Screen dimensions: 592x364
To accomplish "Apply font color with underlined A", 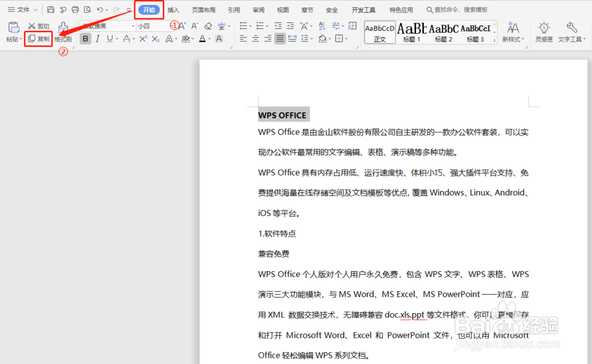I will (202, 39).
